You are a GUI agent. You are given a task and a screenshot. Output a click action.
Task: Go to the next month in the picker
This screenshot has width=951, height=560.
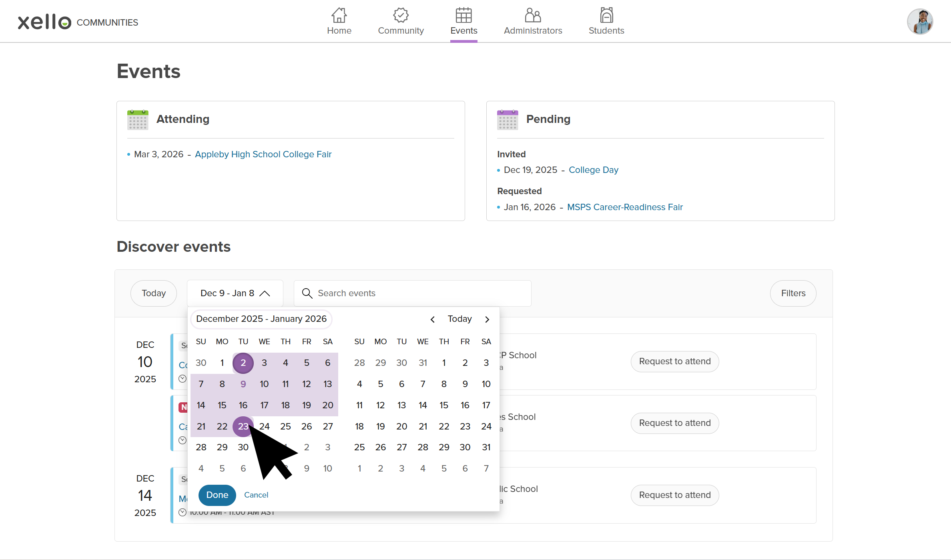point(487,319)
